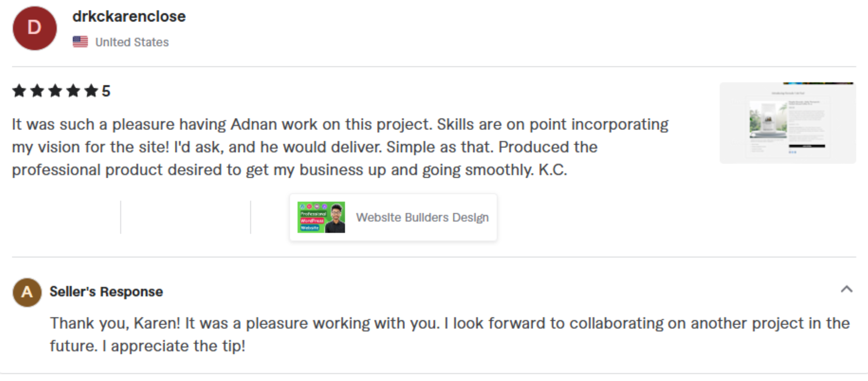Screen dimensions: 868x381
Task: Click the rating number 5
Action: point(106,91)
